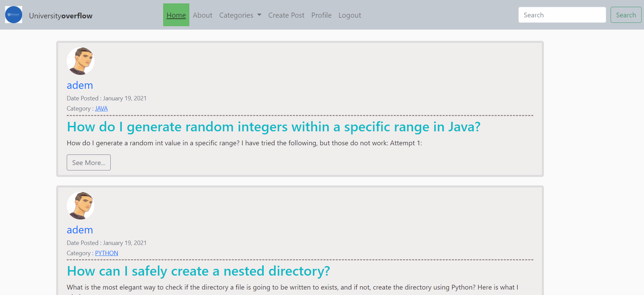This screenshot has width=644, height=295.
Task: Open adem's avatar on the nested directory post
Action: pyautogui.click(x=80, y=206)
